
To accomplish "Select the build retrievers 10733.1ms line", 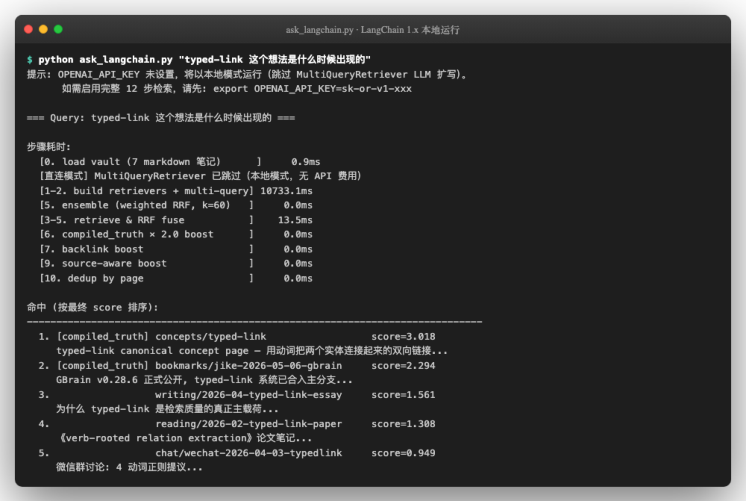I will click(176, 191).
